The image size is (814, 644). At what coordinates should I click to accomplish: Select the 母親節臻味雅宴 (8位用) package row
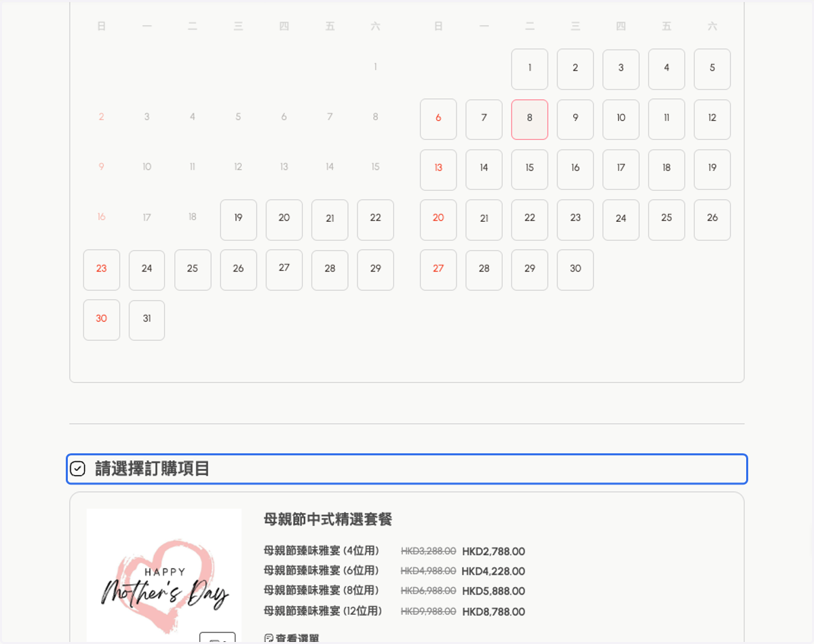[394, 590]
